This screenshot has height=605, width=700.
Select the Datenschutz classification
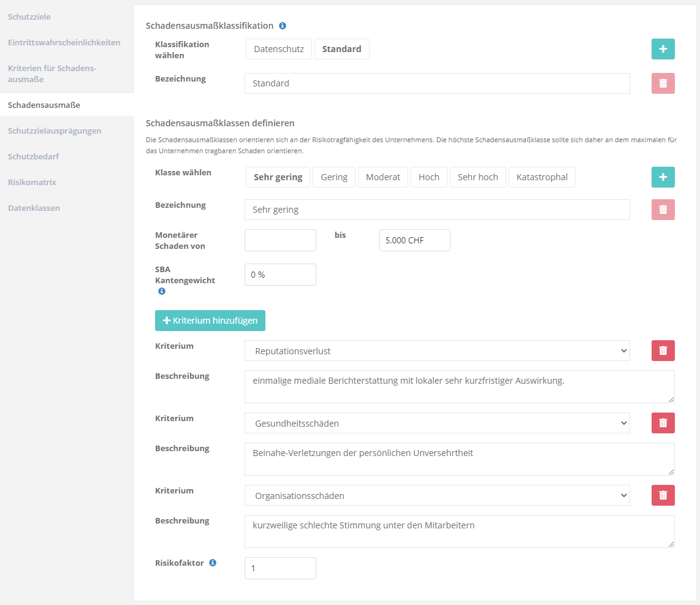(279, 49)
